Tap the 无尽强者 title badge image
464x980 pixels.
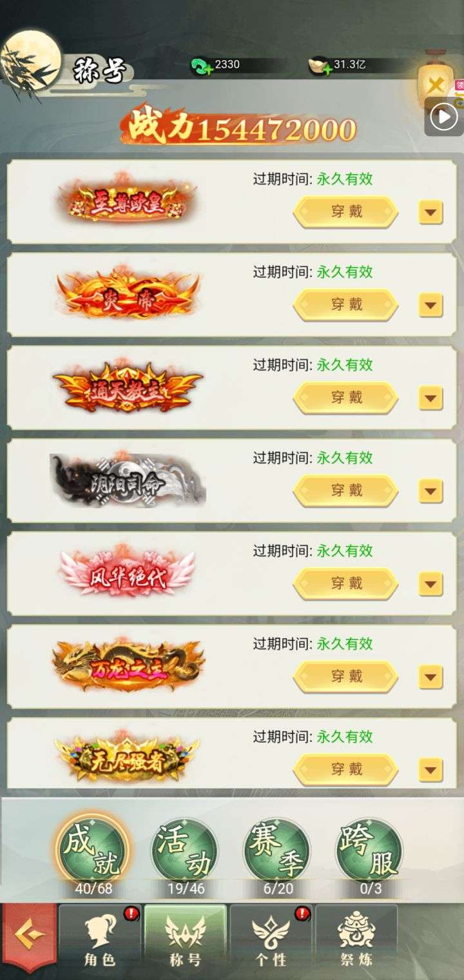[128, 758]
